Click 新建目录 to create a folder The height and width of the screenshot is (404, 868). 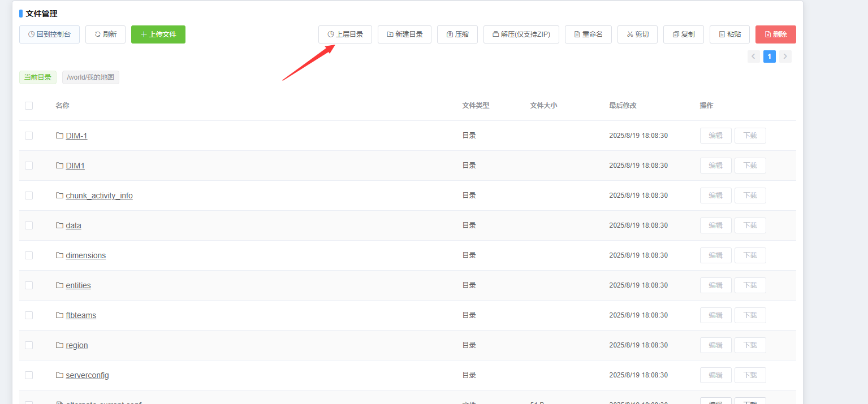click(x=404, y=34)
